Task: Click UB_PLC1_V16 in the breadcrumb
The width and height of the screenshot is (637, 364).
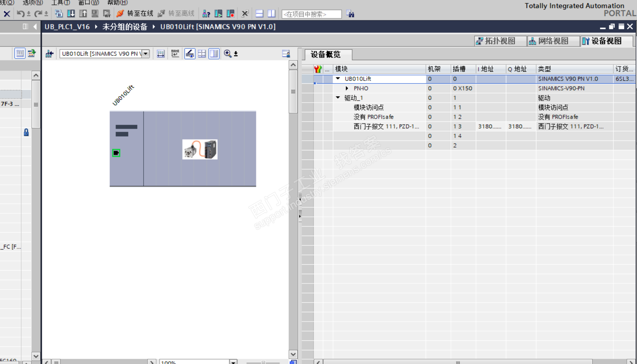Action: pos(67,27)
